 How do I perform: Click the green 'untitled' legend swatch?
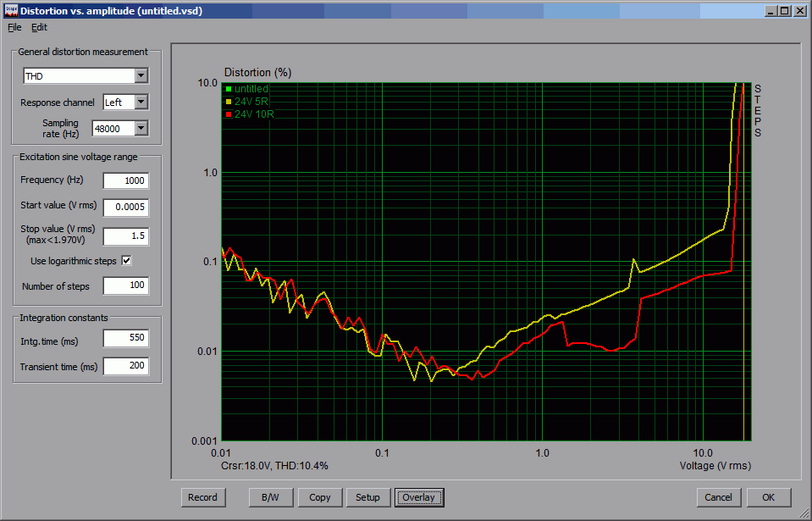coord(229,89)
